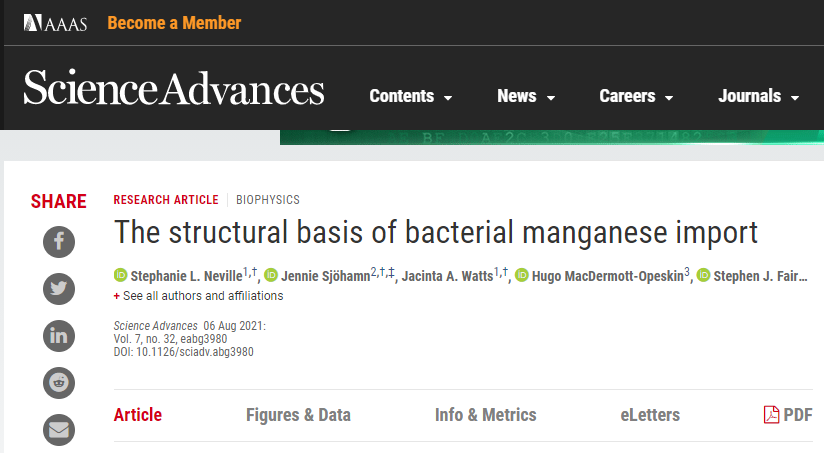
Task: Open Stephanie L. Neville's ORCID icon
Action: point(120,276)
